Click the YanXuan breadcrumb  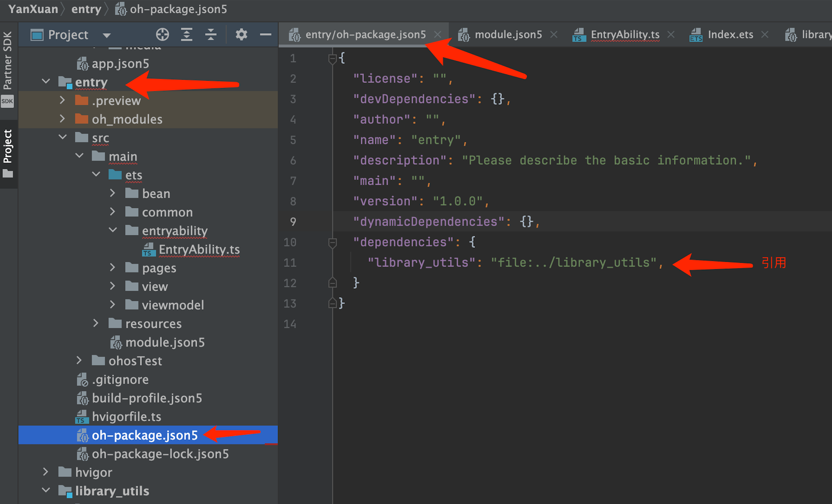point(33,9)
